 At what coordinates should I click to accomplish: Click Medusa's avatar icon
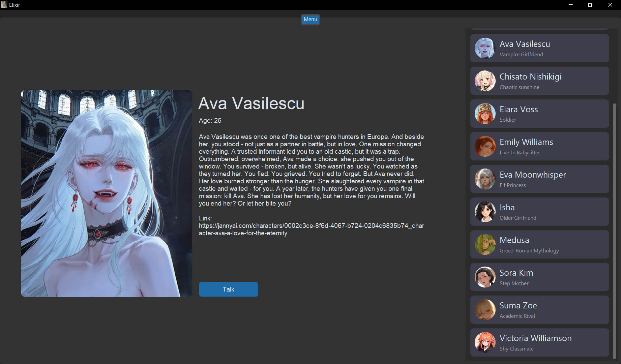(485, 244)
